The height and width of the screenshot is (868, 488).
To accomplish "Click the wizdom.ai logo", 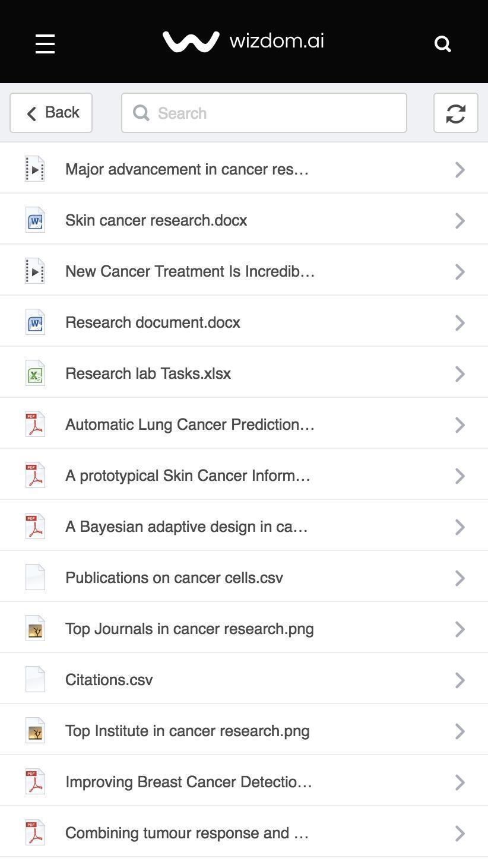I will (243, 42).
